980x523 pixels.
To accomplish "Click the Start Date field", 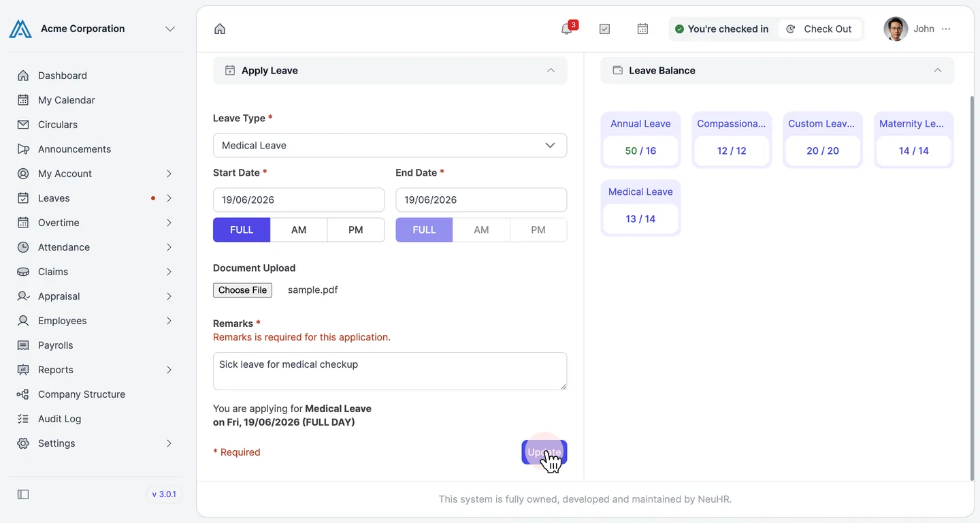I will coord(299,200).
